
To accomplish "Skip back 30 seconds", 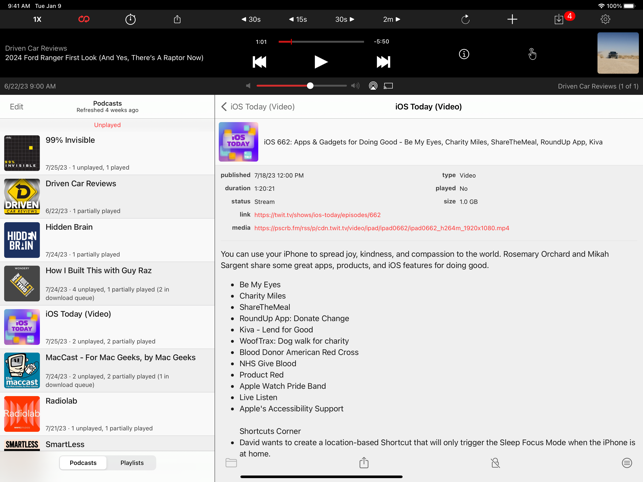I will [x=251, y=19].
